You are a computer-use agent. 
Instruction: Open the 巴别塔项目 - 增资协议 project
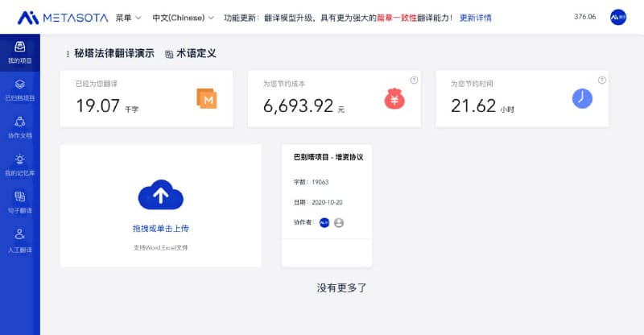[x=328, y=157]
